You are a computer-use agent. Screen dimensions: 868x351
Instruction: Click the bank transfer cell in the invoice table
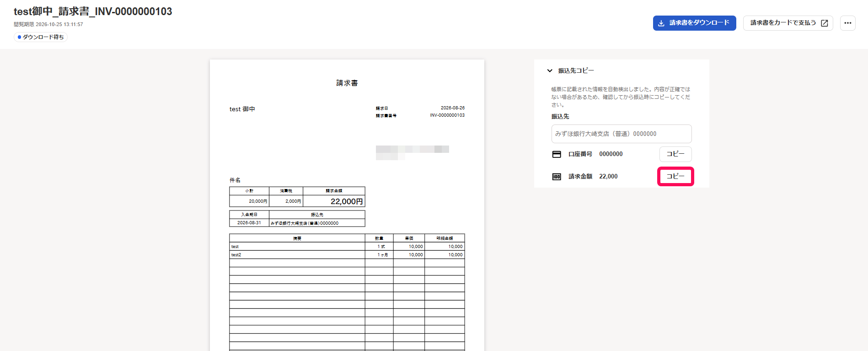[317, 223]
